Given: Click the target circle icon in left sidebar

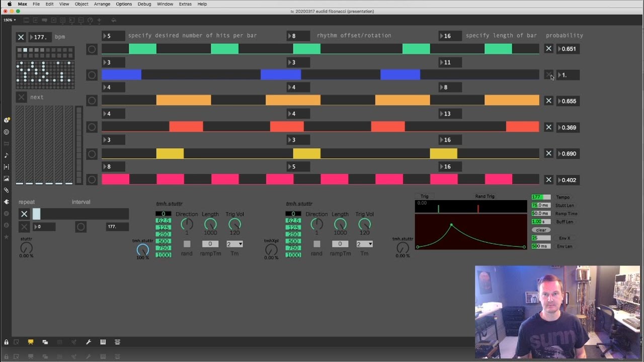Looking at the screenshot, I should point(7,132).
